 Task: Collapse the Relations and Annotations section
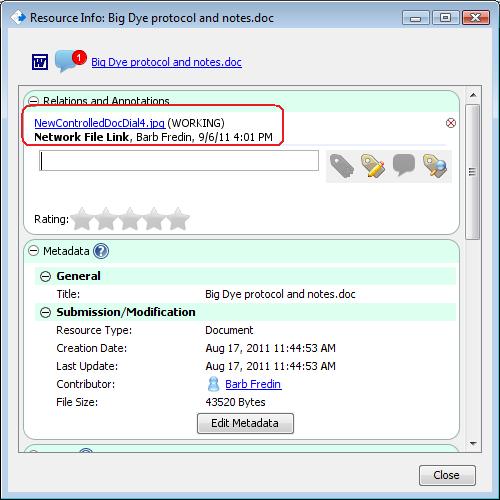(x=34, y=100)
